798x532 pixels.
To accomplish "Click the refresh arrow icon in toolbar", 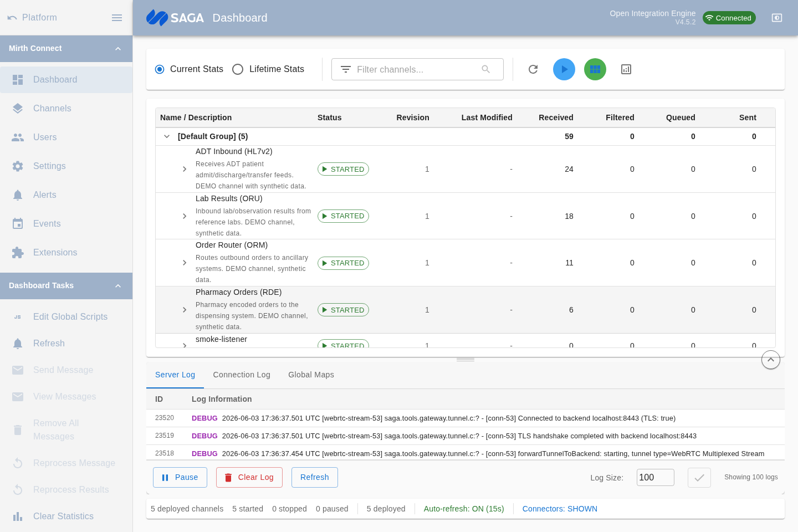I will pyautogui.click(x=533, y=69).
